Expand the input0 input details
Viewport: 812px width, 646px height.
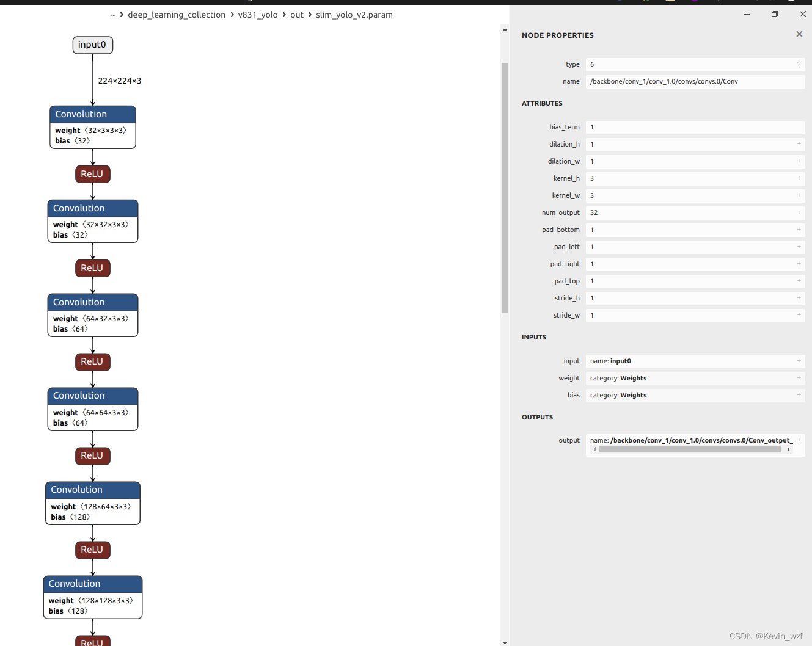coord(799,361)
